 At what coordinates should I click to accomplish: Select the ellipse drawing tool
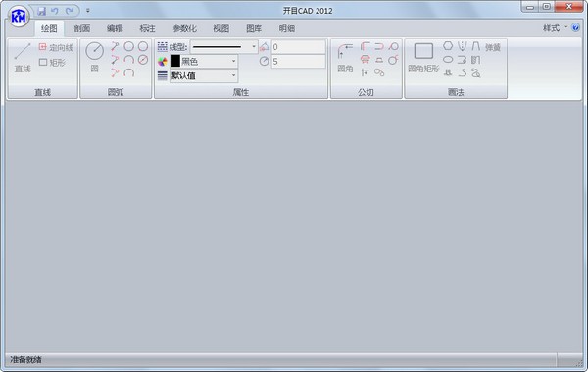(448, 59)
